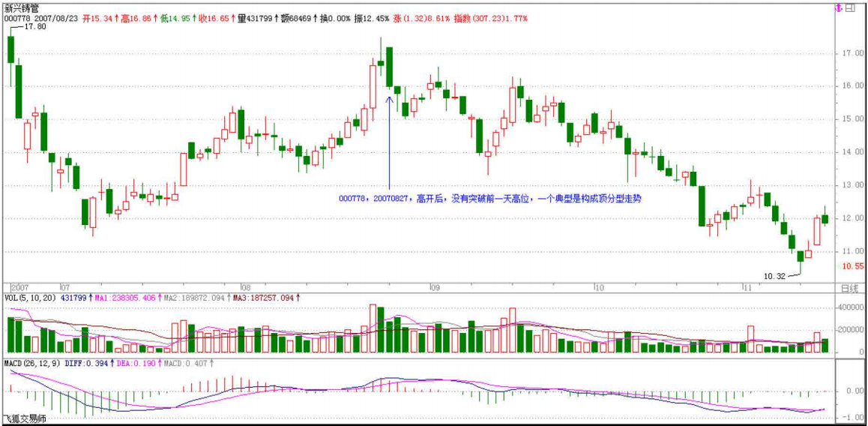Click the MA1 volume average value
The width and height of the screenshot is (868, 426).
pyautogui.click(x=132, y=298)
